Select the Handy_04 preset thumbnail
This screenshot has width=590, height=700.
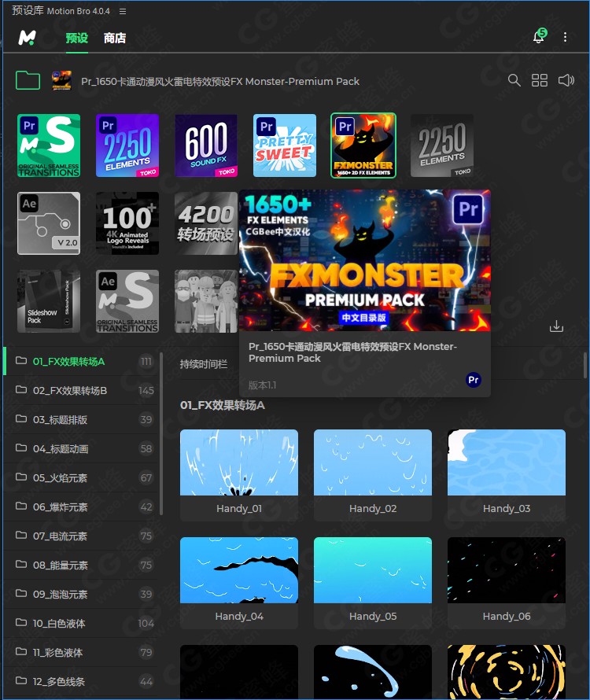pos(239,570)
